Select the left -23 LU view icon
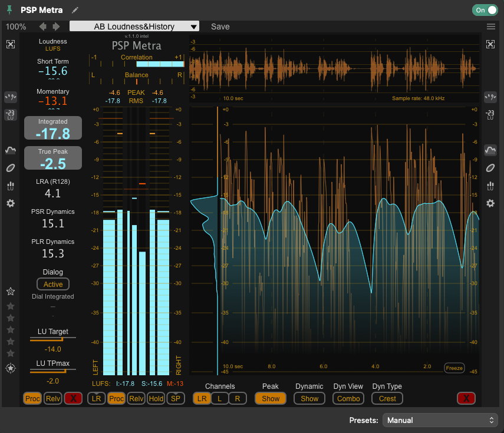Screen dimensions: 504x433 [x=11, y=115]
